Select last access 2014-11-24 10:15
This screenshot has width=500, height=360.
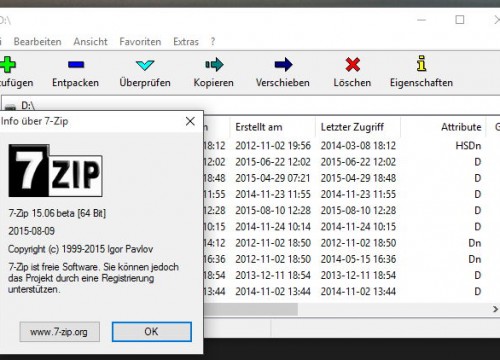(358, 227)
